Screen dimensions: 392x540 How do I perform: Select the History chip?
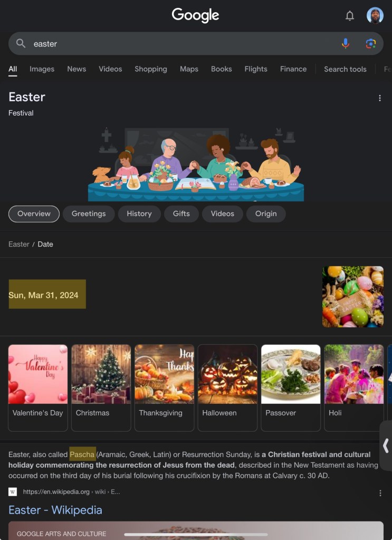click(x=139, y=214)
